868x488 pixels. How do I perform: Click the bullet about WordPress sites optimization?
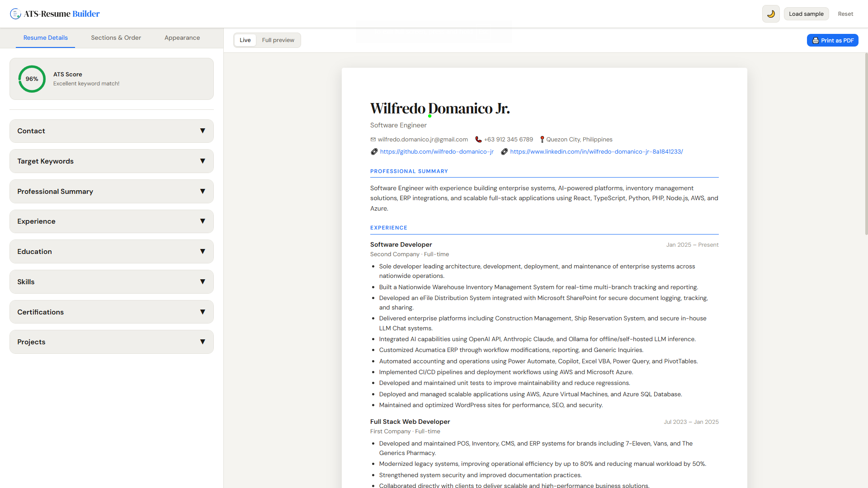click(x=491, y=405)
